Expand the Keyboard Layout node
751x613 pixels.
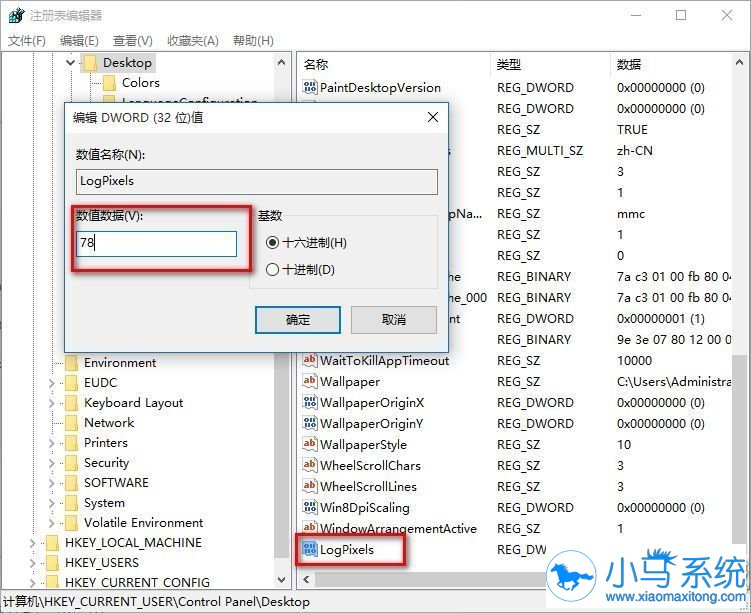pyautogui.click(x=51, y=403)
